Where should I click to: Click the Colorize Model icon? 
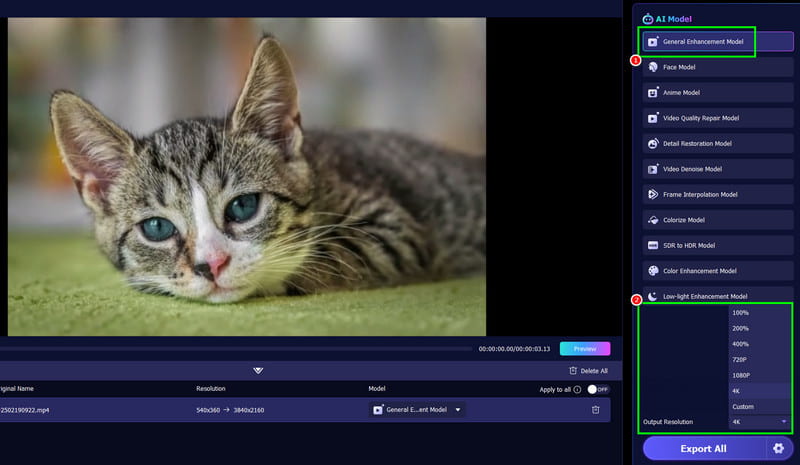point(653,220)
